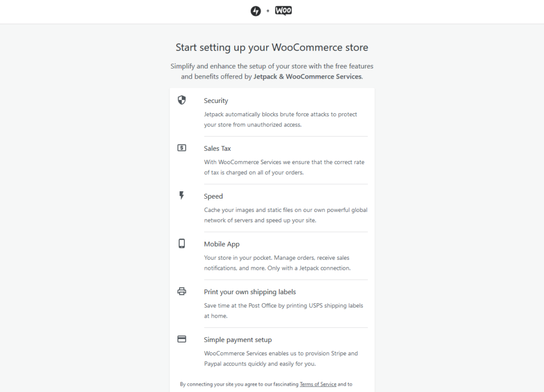Click the Jetpack logo in header

pos(256,11)
